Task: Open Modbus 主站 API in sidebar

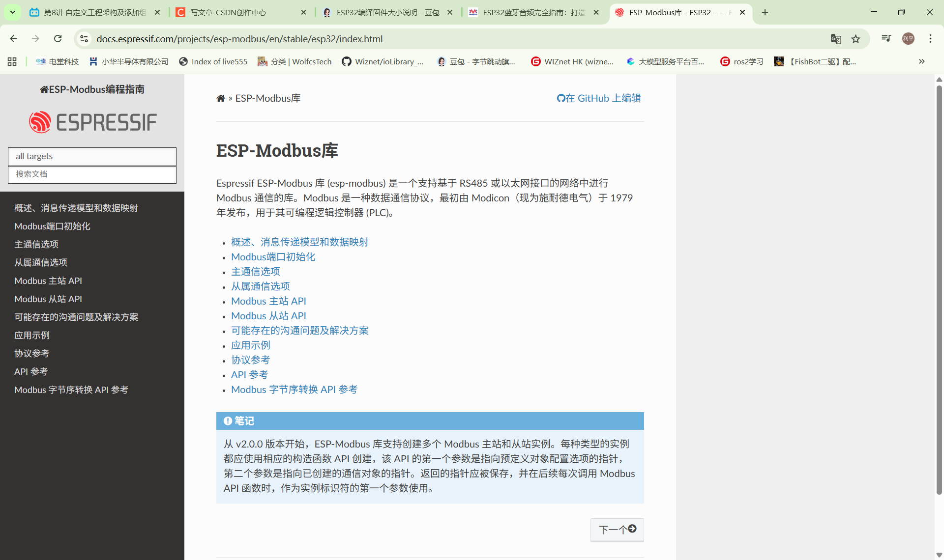Action: (48, 280)
